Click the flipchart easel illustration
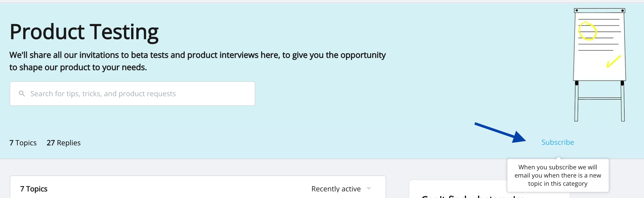 (599, 65)
